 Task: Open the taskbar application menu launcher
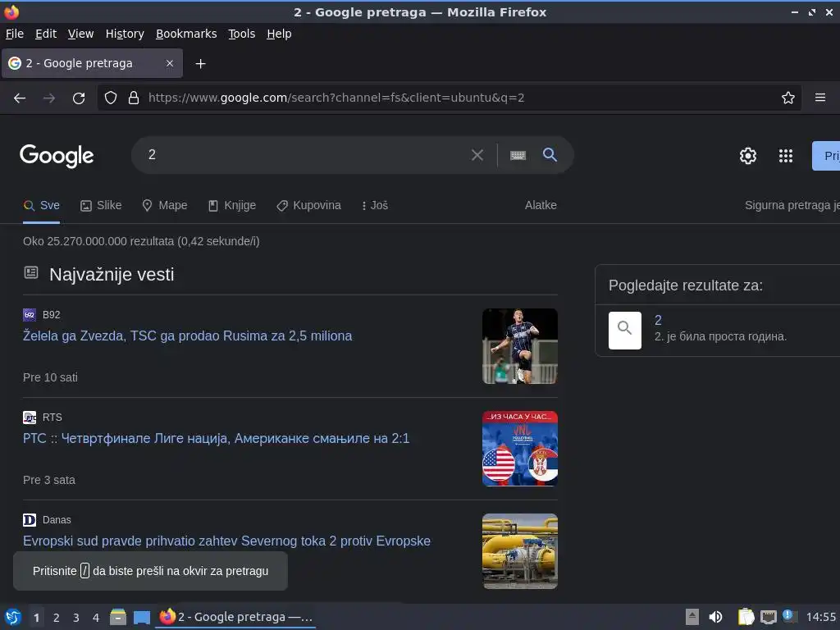(x=12, y=617)
